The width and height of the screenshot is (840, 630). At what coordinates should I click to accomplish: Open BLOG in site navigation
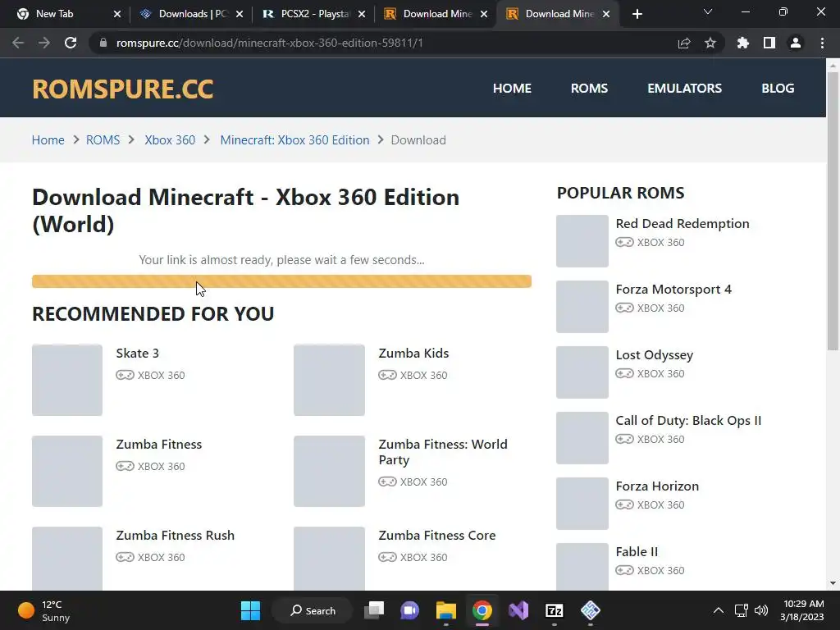point(778,89)
